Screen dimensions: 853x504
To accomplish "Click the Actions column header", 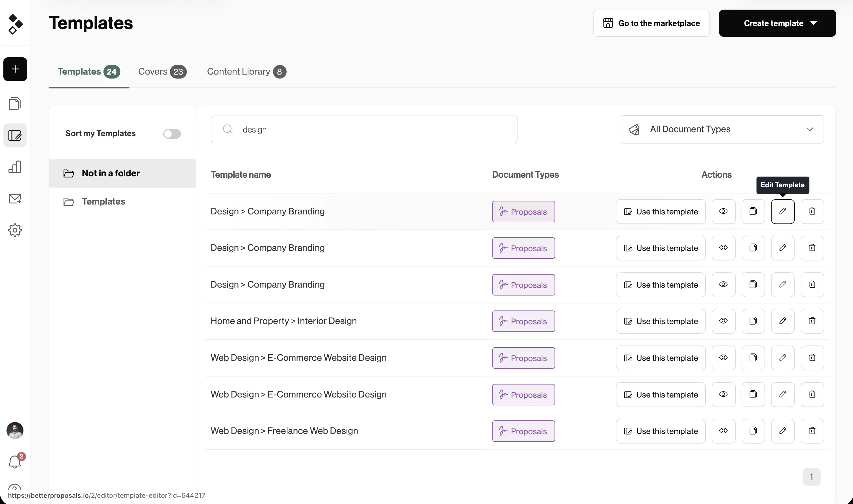I will click(716, 175).
